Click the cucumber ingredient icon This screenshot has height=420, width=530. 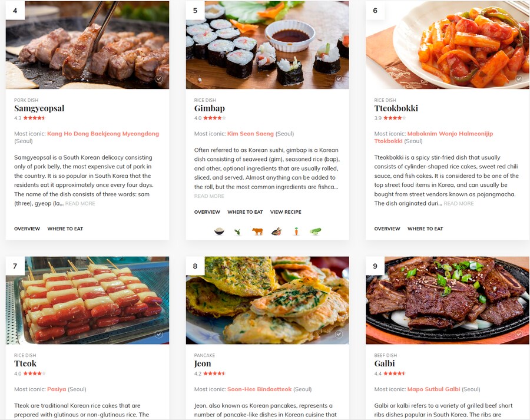(x=316, y=232)
